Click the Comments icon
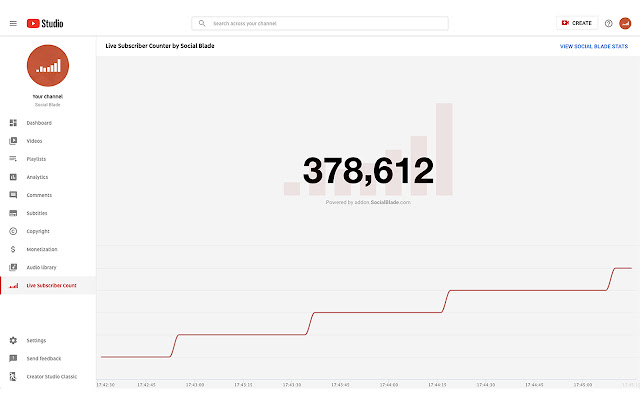 click(x=13, y=195)
